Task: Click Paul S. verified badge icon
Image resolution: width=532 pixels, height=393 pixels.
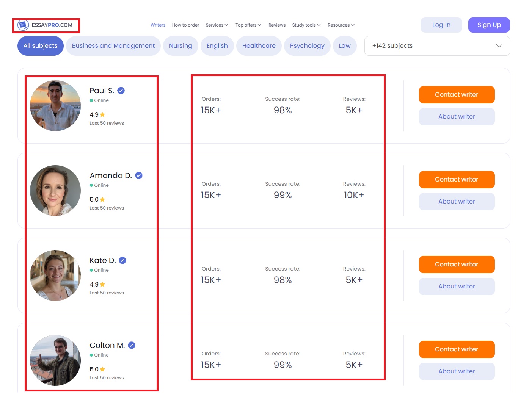Action: click(x=121, y=91)
